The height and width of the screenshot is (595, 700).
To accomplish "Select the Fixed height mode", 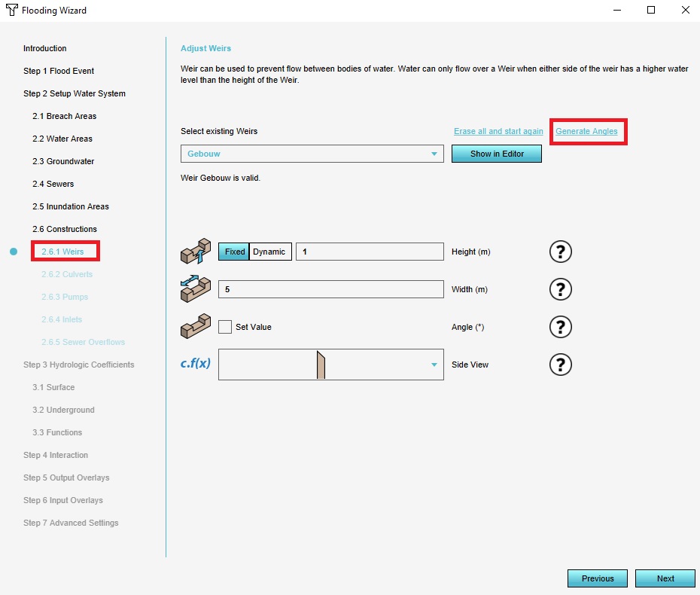I will [234, 252].
